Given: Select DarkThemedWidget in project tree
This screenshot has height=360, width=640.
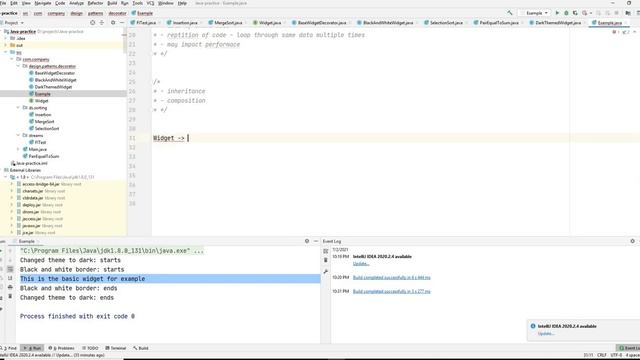Looking at the screenshot, I should pyautogui.click(x=53, y=87).
